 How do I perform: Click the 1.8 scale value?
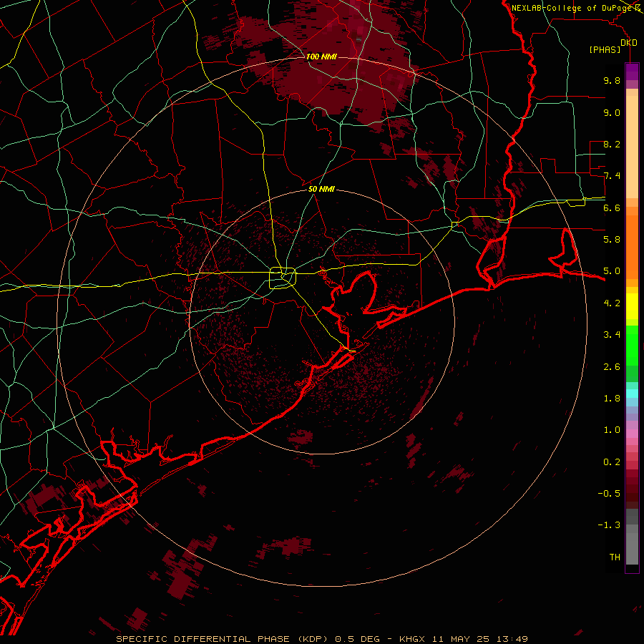(612, 399)
